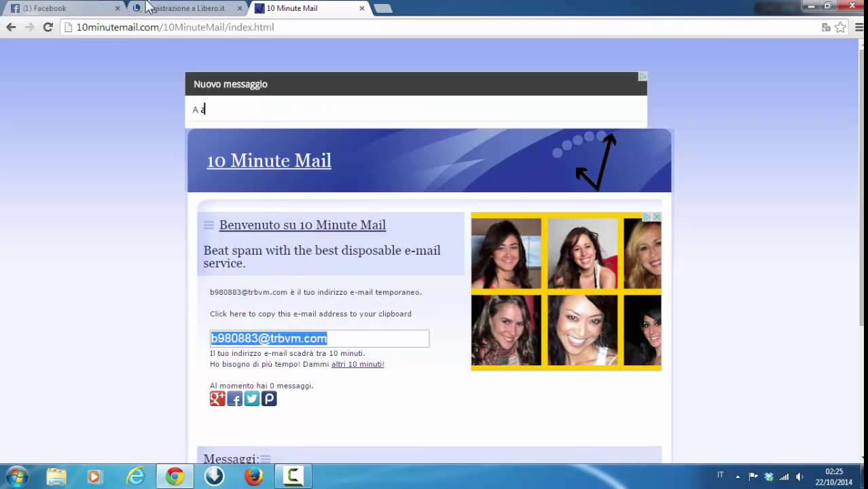Open Chrome menu button

[x=859, y=27]
